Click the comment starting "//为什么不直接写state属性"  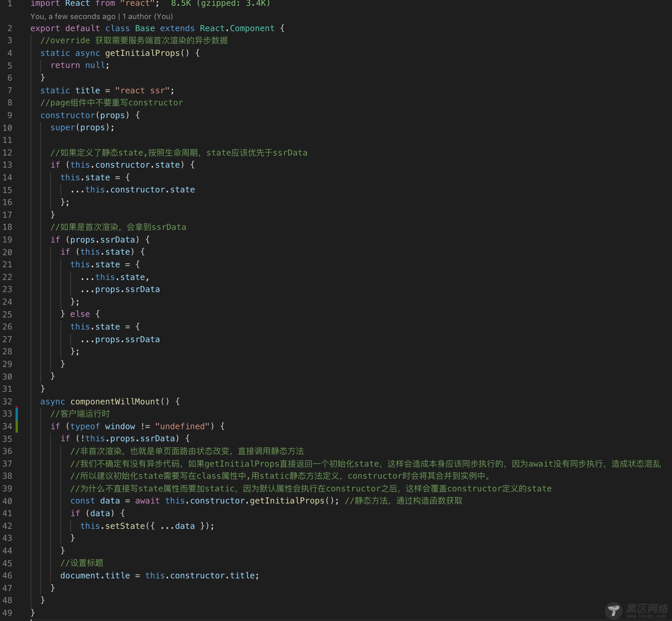[x=311, y=489]
